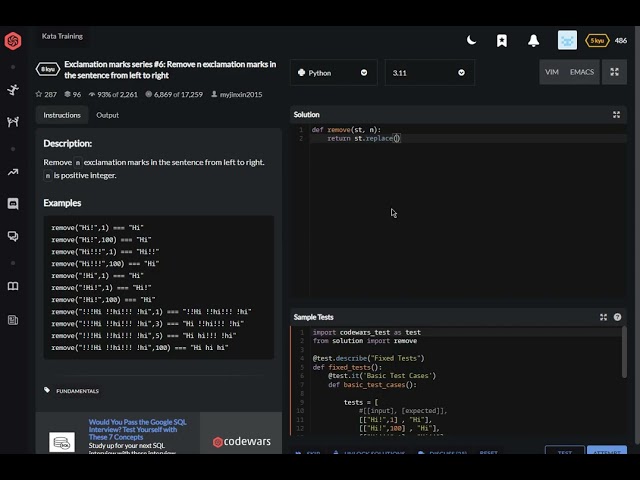This screenshot has height=480, width=640.
Task: Click the SQL ad thumbnail image
Action: tap(62, 442)
